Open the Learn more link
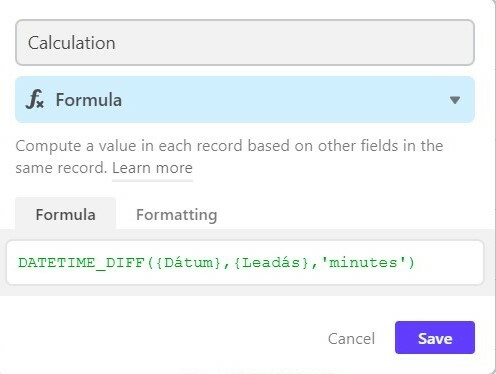 point(152,168)
